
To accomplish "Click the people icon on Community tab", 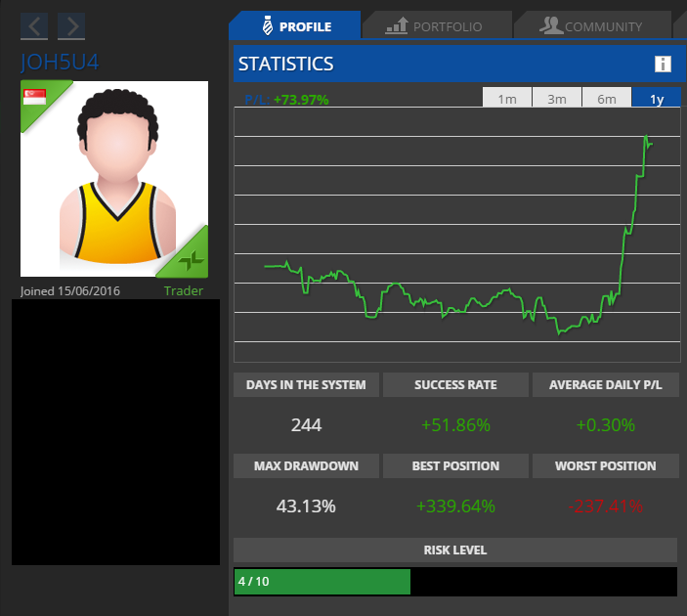I will tap(551, 25).
